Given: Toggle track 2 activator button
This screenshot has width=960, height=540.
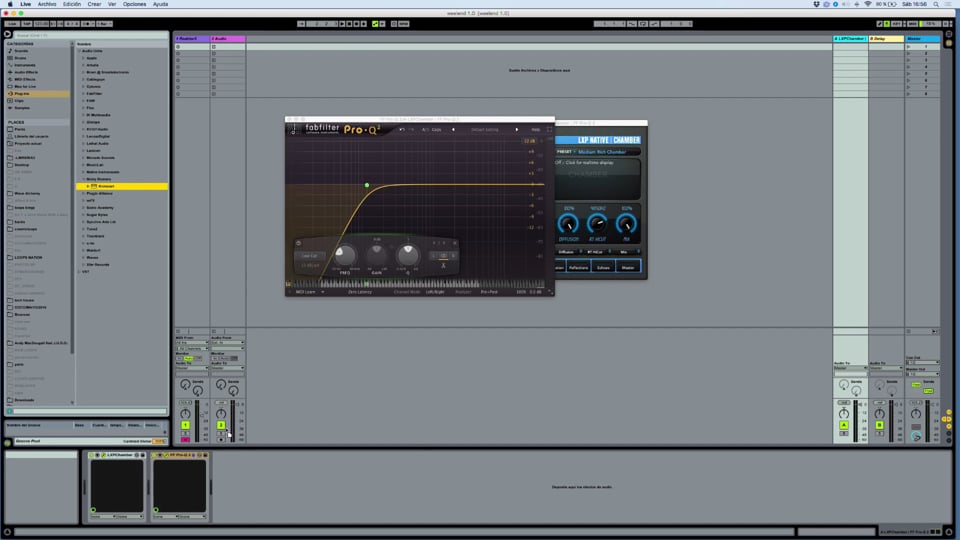Looking at the screenshot, I should click(x=220, y=425).
